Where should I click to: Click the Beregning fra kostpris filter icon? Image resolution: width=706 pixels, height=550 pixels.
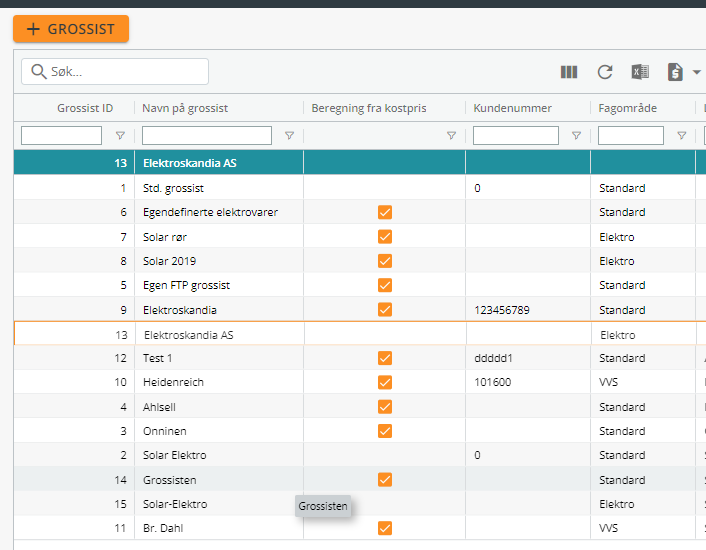pos(451,135)
